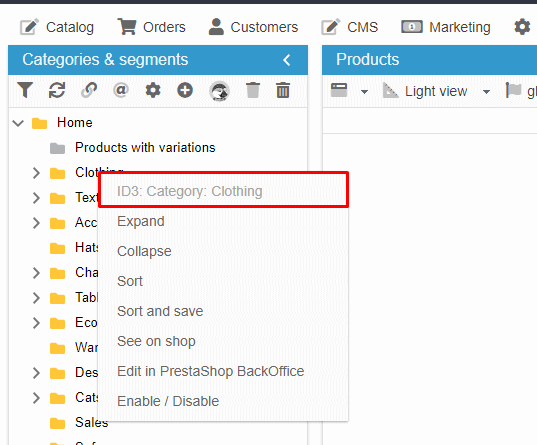Viewport: 537px width, 445px height.
Task: Click the PrestaShop mascot icon
Action: coord(219,91)
